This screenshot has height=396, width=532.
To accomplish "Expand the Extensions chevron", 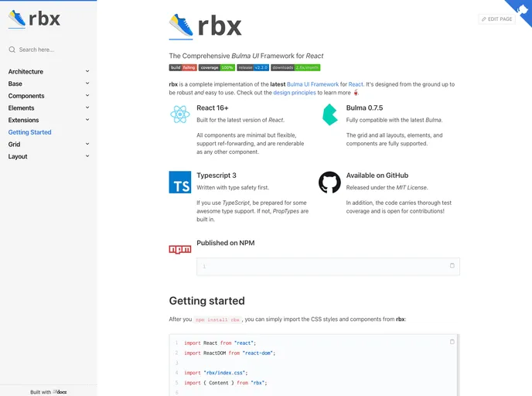I will [x=87, y=120].
